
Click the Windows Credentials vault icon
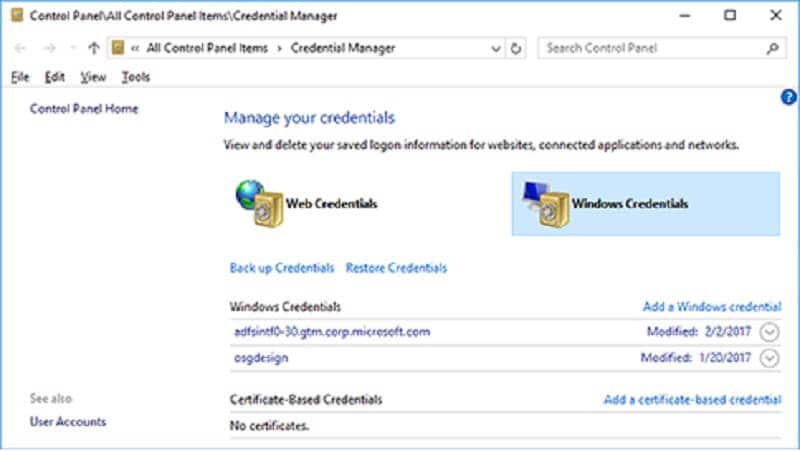(x=546, y=202)
